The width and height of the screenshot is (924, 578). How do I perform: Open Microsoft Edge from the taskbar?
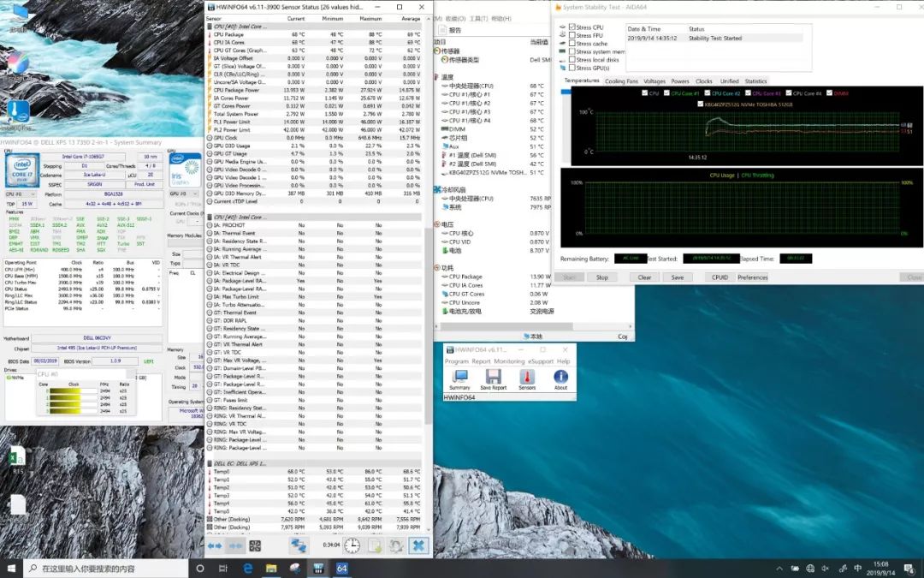248,569
